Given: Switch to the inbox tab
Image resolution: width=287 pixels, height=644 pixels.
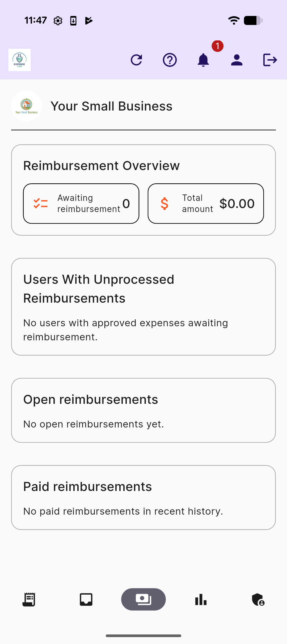Looking at the screenshot, I should 86,599.
